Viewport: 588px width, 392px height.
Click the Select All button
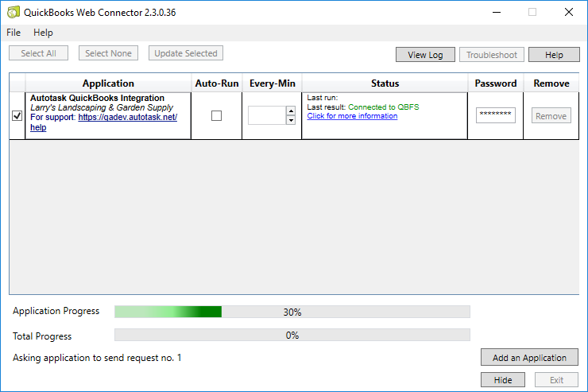(x=39, y=53)
